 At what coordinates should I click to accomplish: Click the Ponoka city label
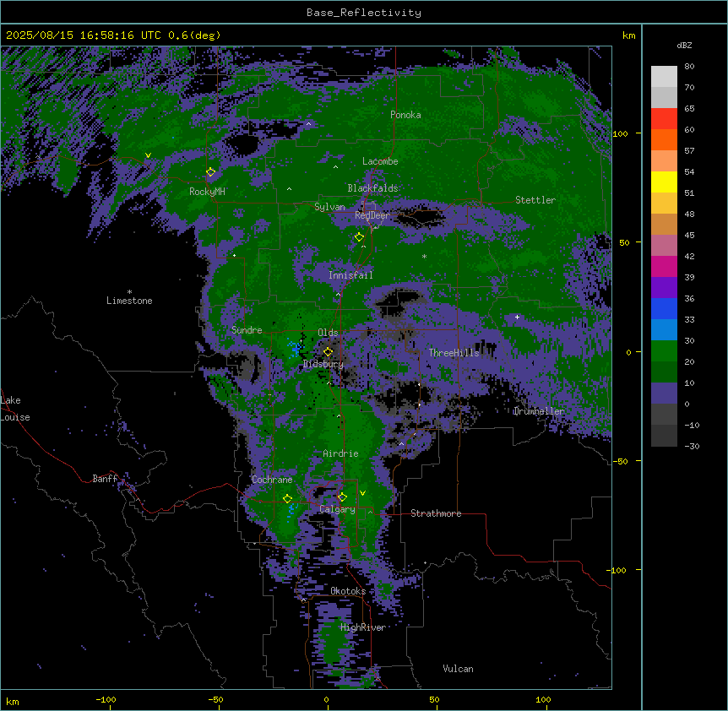pos(405,115)
